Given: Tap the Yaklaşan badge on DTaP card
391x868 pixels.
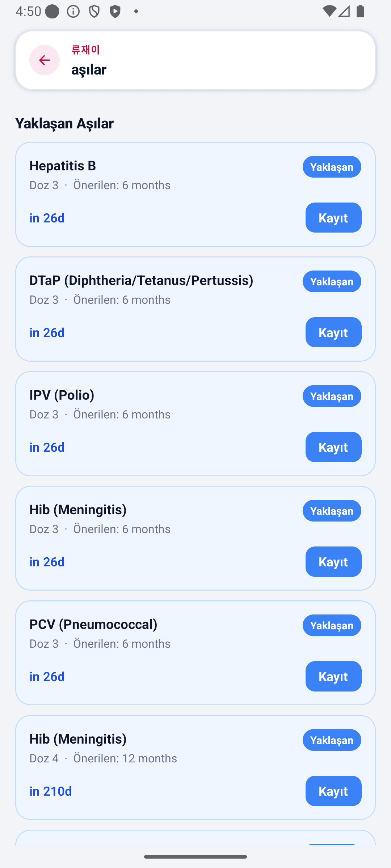Looking at the screenshot, I should (332, 281).
